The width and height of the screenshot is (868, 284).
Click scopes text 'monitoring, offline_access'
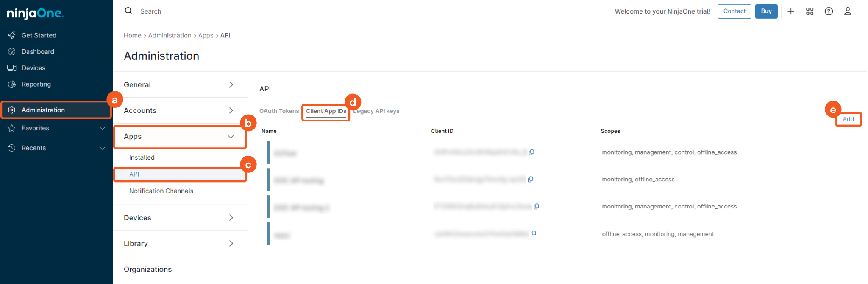click(x=638, y=180)
